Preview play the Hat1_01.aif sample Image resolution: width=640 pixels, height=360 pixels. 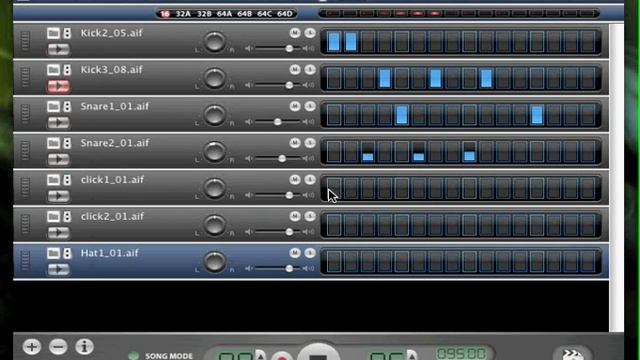pos(58,270)
